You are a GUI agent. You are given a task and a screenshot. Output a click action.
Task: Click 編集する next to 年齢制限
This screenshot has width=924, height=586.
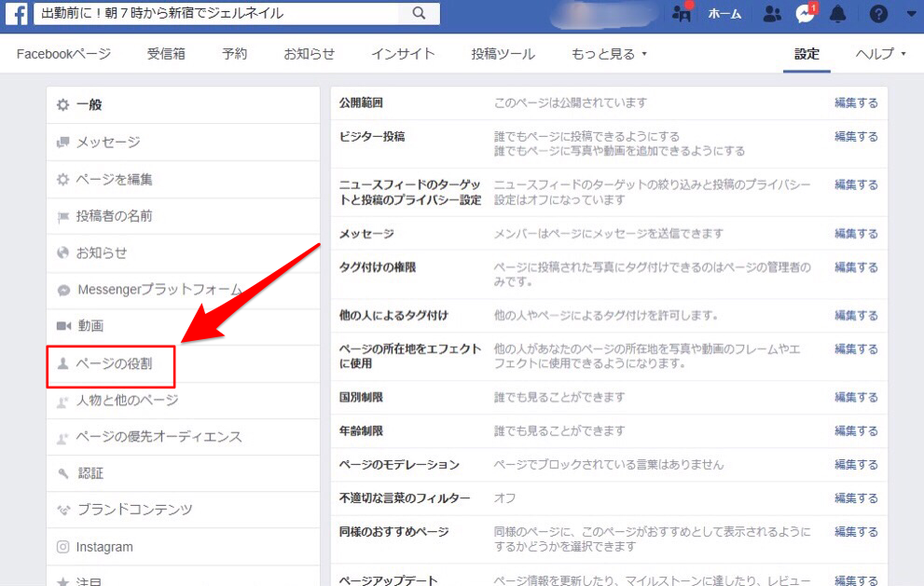[x=856, y=430]
